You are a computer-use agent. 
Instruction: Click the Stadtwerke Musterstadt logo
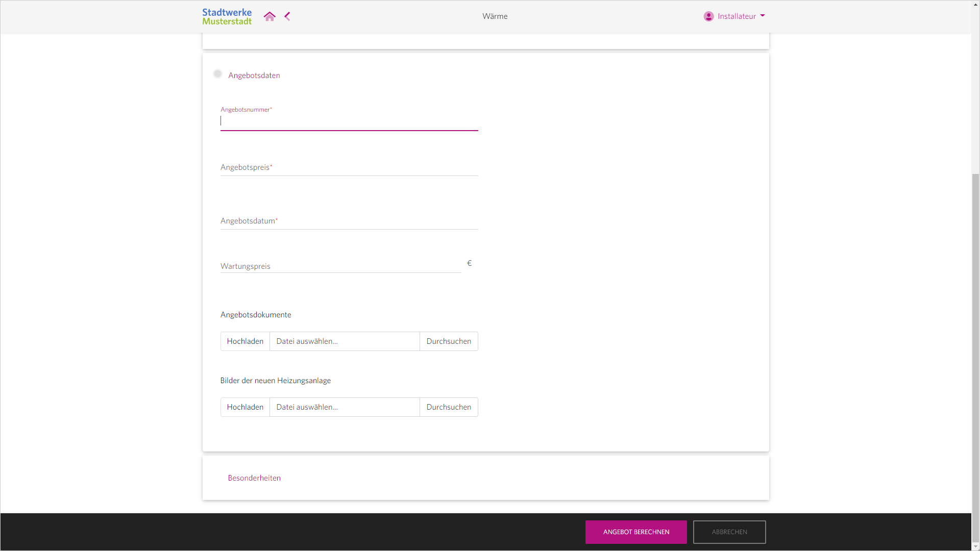[227, 16]
